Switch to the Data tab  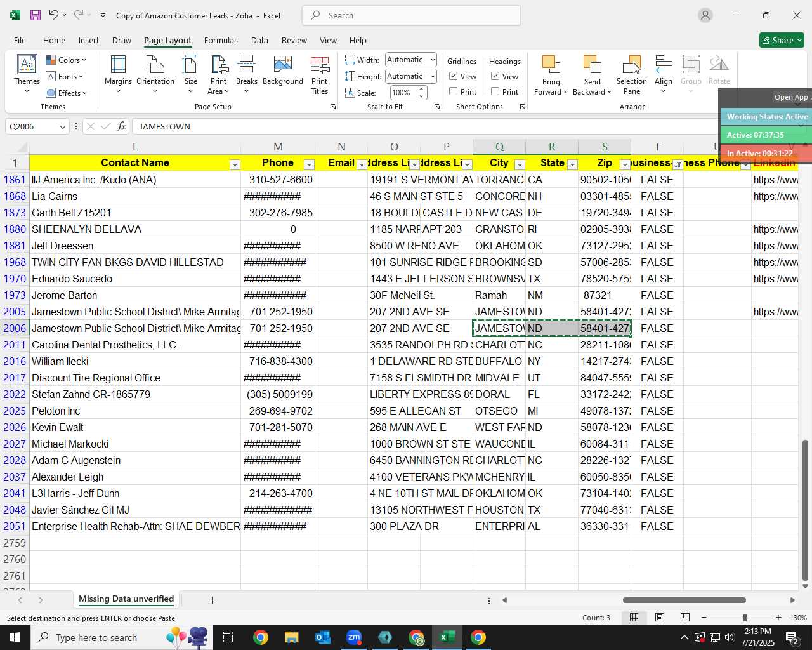259,40
